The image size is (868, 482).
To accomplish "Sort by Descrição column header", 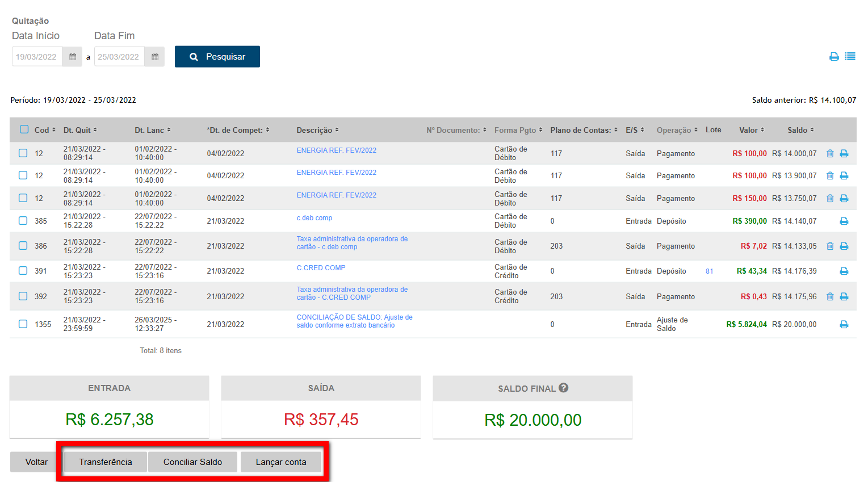I will click(317, 130).
